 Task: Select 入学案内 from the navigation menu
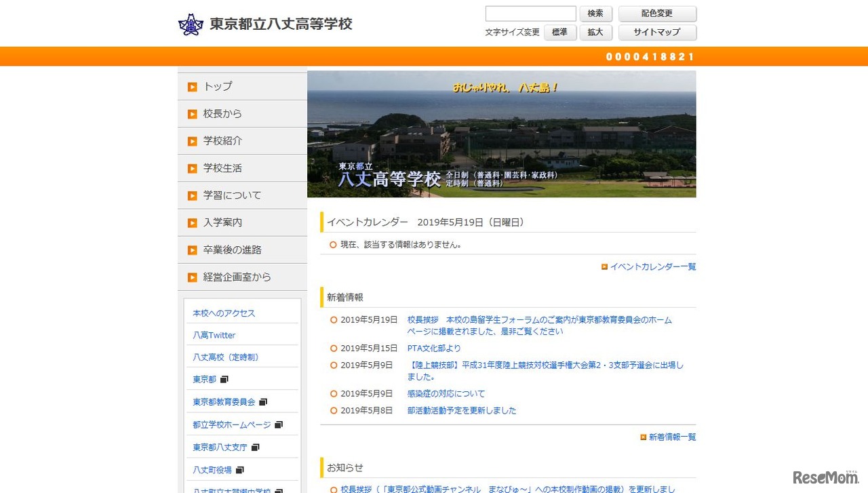pyautogui.click(x=224, y=222)
